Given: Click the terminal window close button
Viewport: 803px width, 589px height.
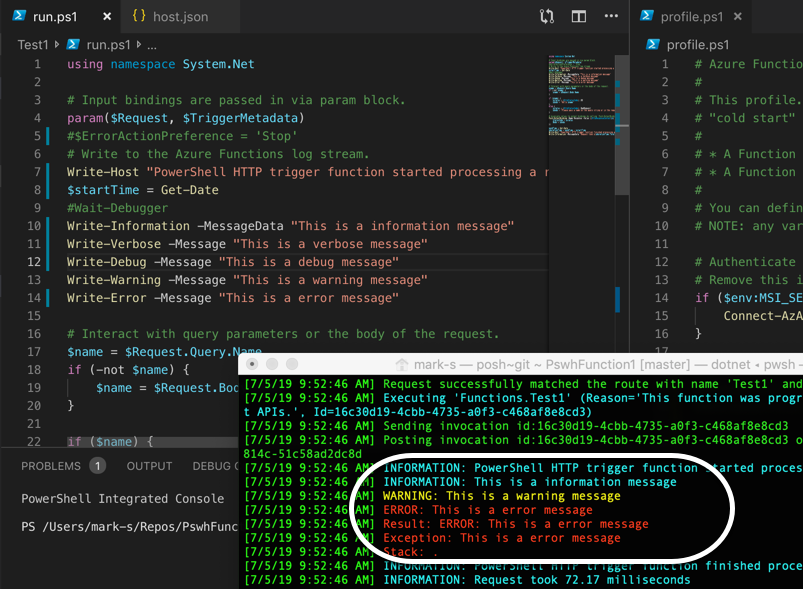Looking at the screenshot, I should [252, 364].
